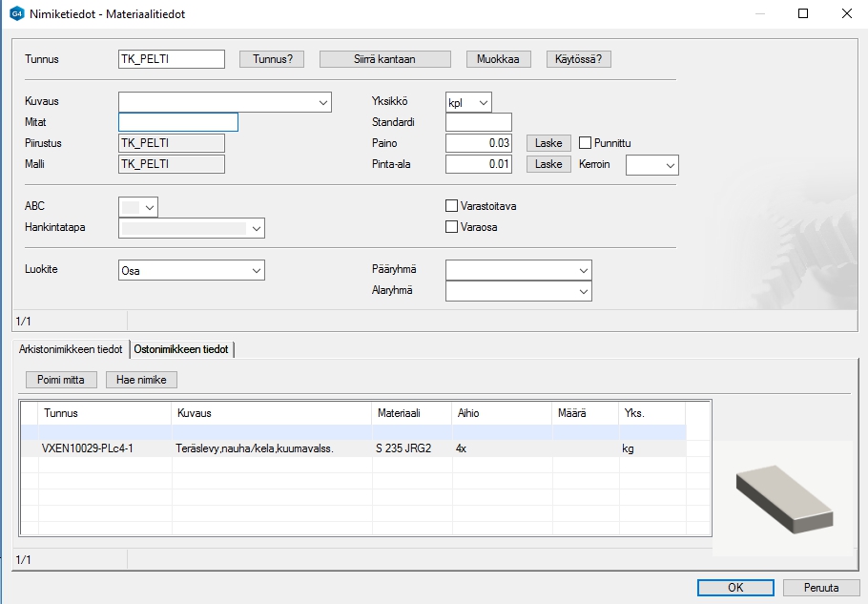Click into the Mitat input field
This screenshot has width=868, height=604.
(x=177, y=122)
